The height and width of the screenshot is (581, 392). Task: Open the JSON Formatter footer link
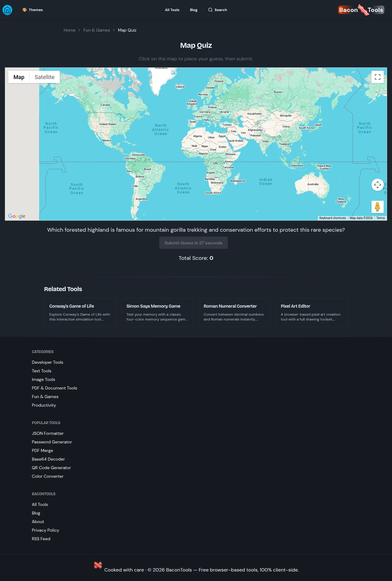click(x=48, y=433)
